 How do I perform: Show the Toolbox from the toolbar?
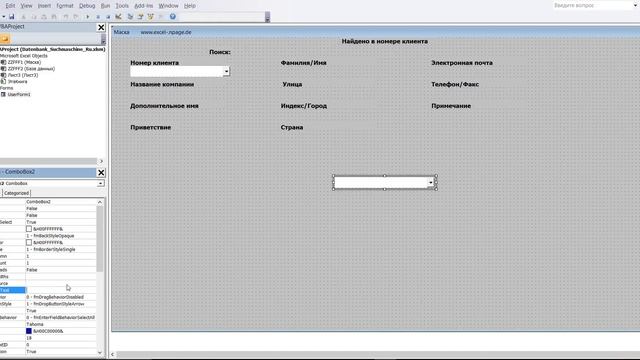point(161,17)
